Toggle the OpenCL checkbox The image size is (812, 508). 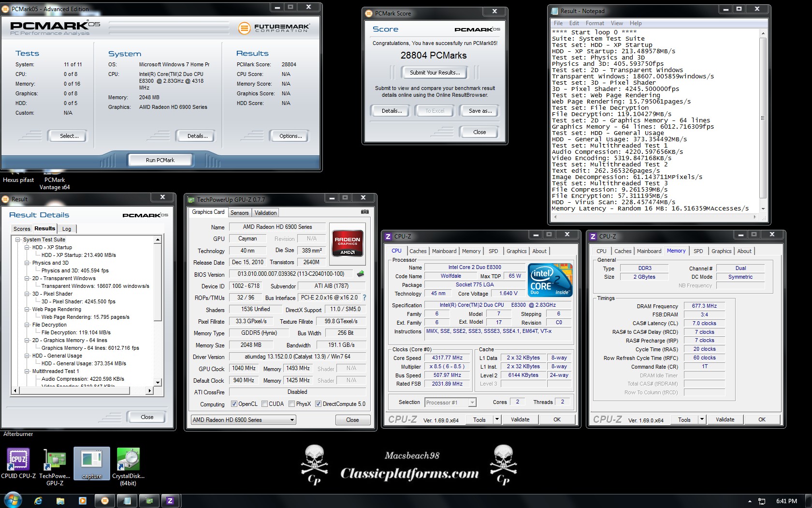coord(234,403)
